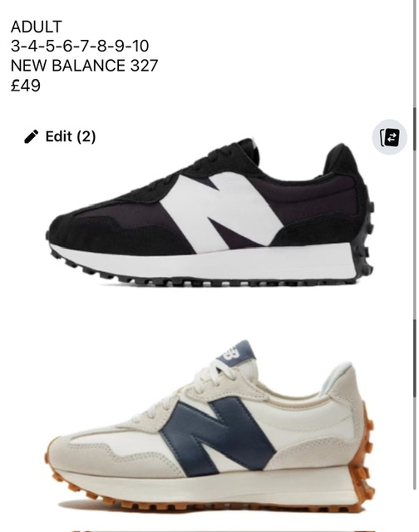The height and width of the screenshot is (532, 419).
Task: Open the "Edit (2)" photo editor
Action: pos(60,136)
